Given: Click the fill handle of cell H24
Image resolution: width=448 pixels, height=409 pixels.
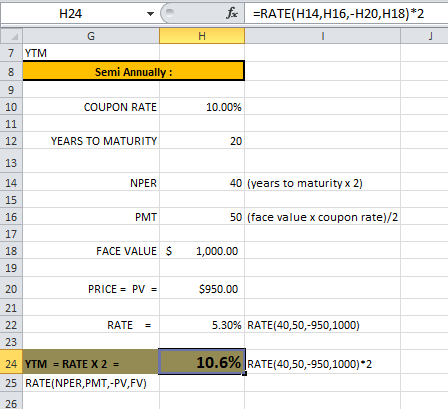Looking at the screenshot, I should [245, 374].
